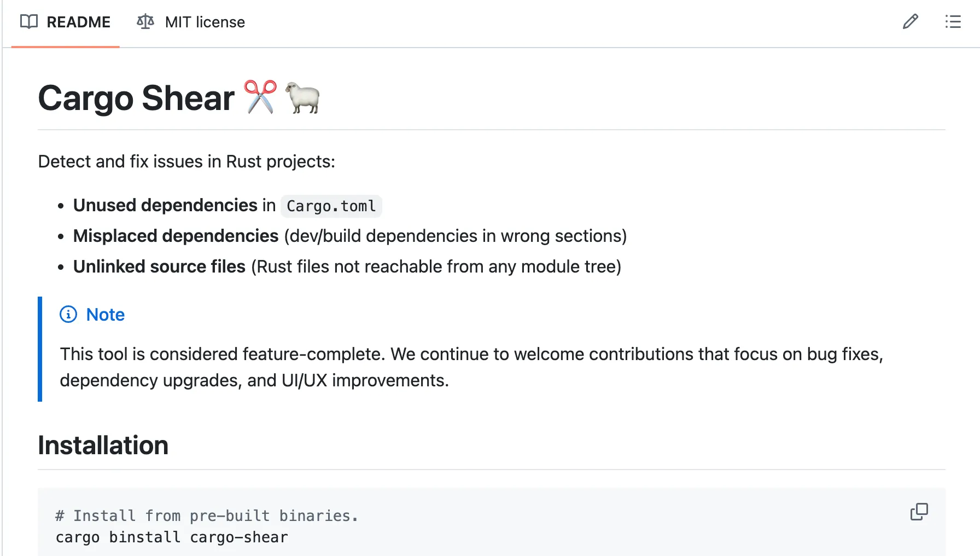The image size is (980, 556).
Task: Open the MIT license tab
Action: pyautogui.click(x=205, y=22)
